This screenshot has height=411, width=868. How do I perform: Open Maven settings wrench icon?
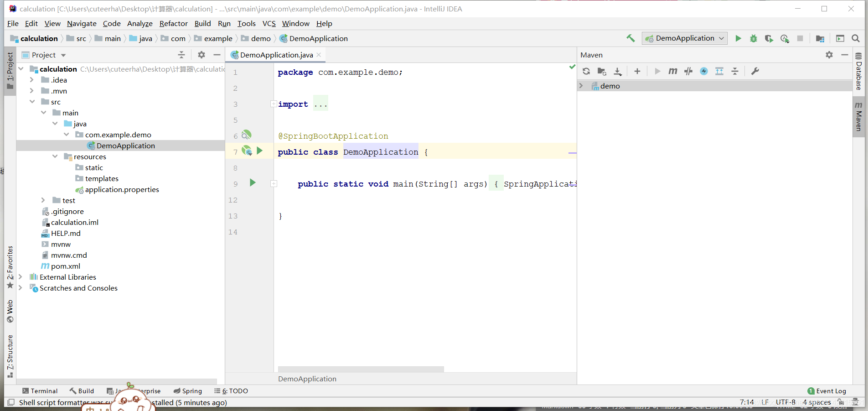point(755,71)
